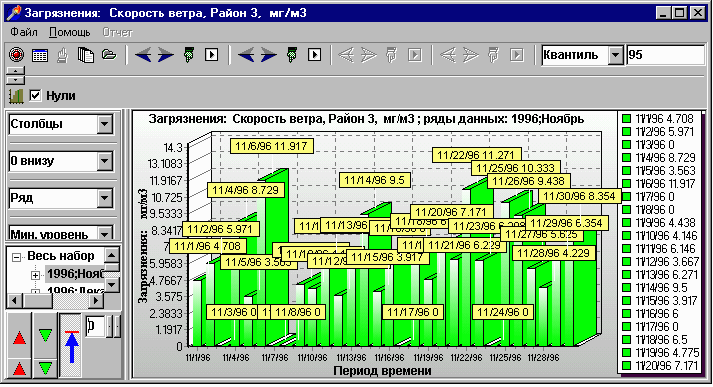This screenshot has height=387, width=713.
Task: Open the Помощь menu
Action: [70, 32]
